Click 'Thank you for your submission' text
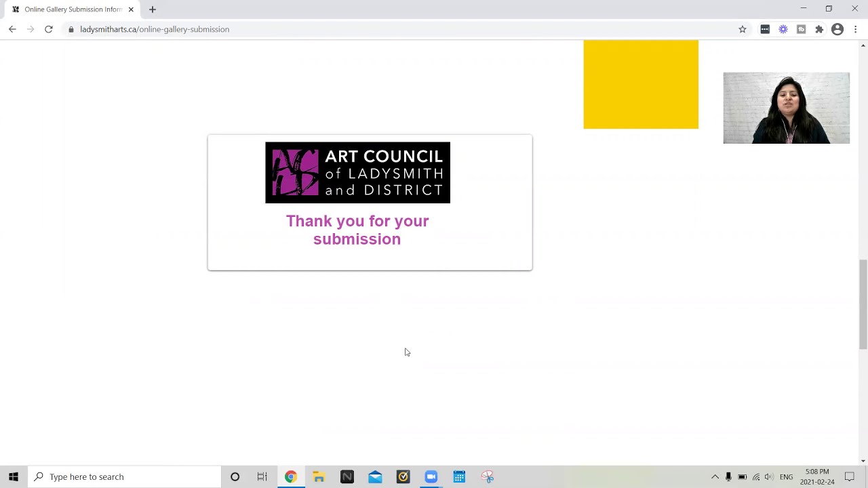 (357, 230)
